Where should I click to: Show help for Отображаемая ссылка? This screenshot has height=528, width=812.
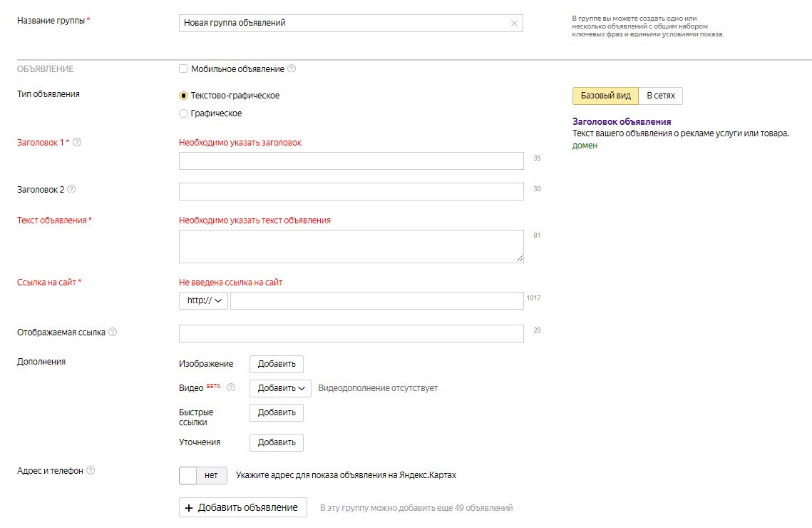coord(113,332)
